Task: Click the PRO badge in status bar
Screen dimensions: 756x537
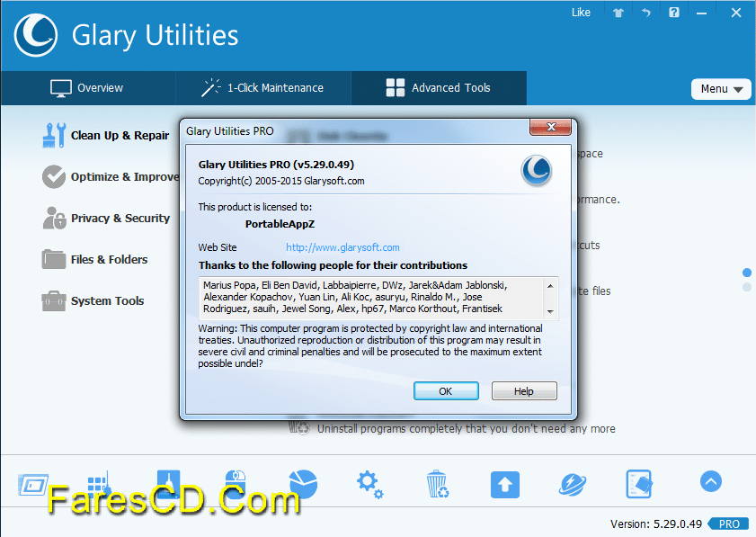Action: coord(728,524)
